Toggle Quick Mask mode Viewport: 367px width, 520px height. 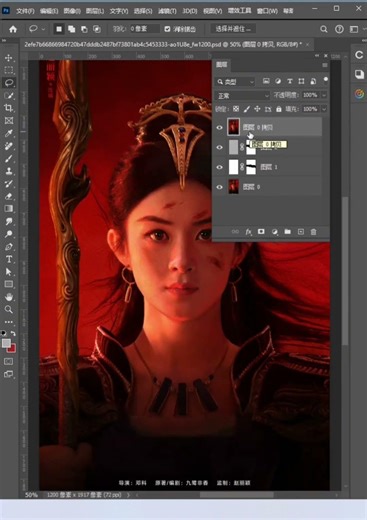pos(9,361)
